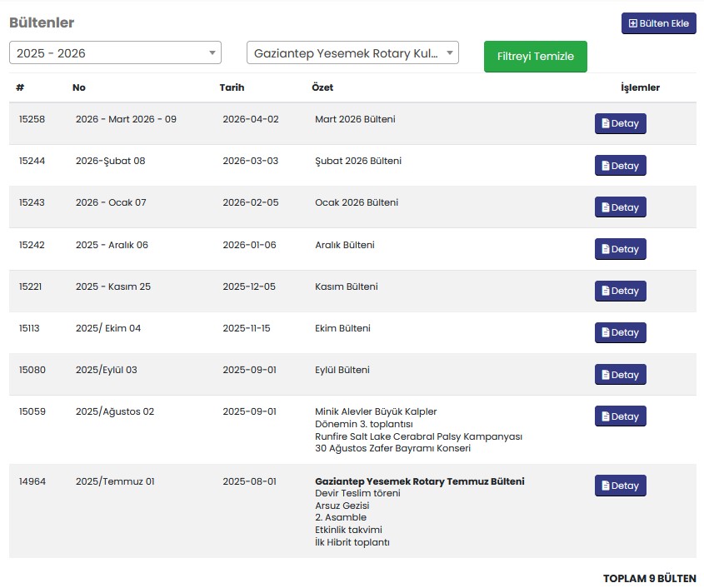Expand the Gaziantep Yesemek Rotary club dropdown
The height and width of the screenshot is (588, 704).
click(x=352, y=53)
